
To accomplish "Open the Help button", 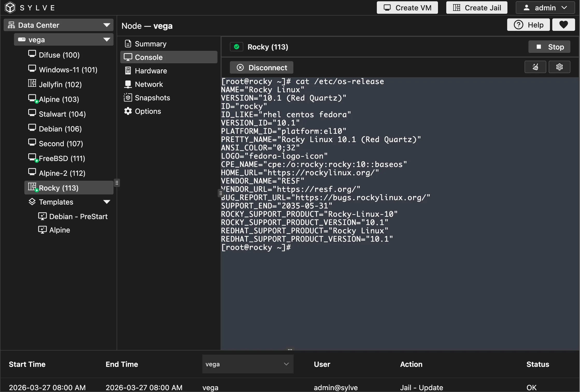I will point(528,25).
